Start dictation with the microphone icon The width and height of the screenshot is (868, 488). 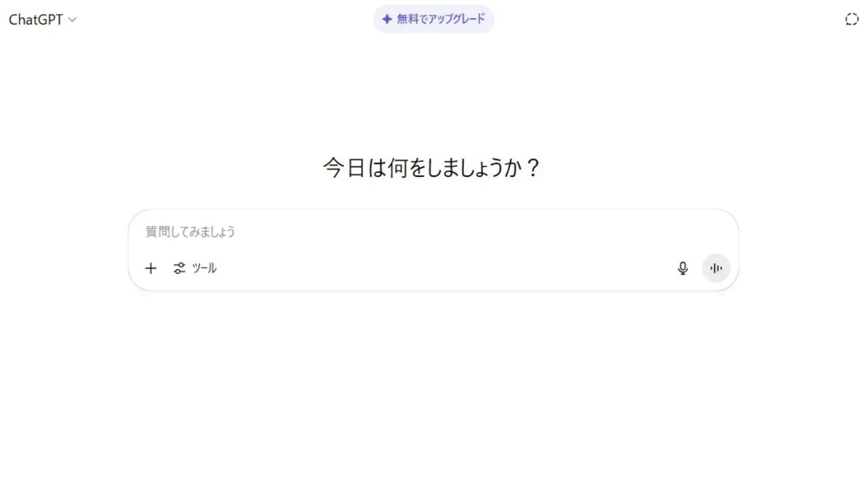pyautogui.click(x=683, y=268)
